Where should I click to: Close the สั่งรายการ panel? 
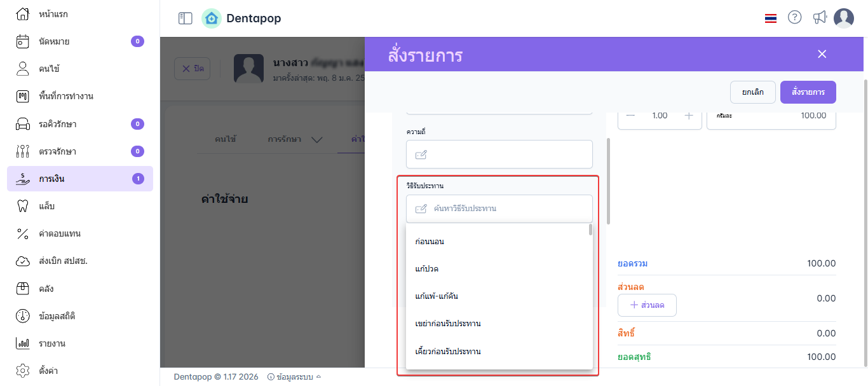[822, 54]
